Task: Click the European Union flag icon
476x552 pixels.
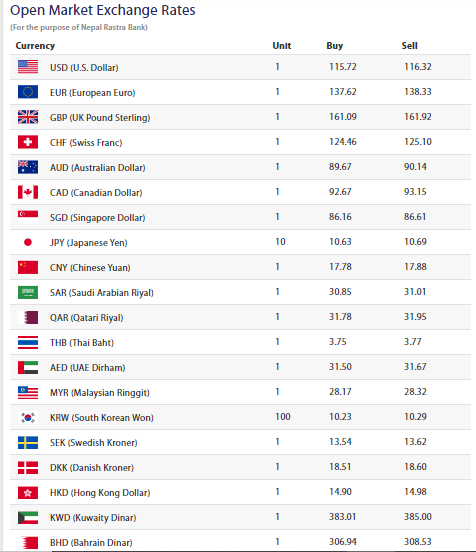Action: pos(28,92)
